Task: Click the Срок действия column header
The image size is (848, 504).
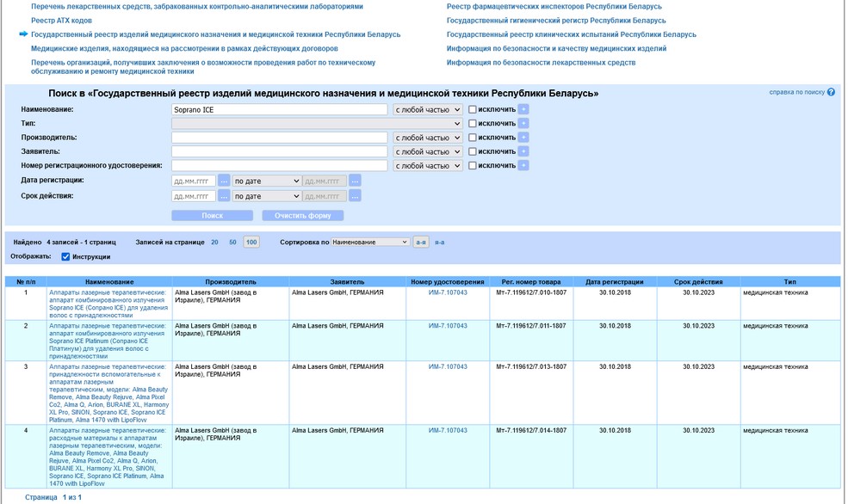Action: 698,281
